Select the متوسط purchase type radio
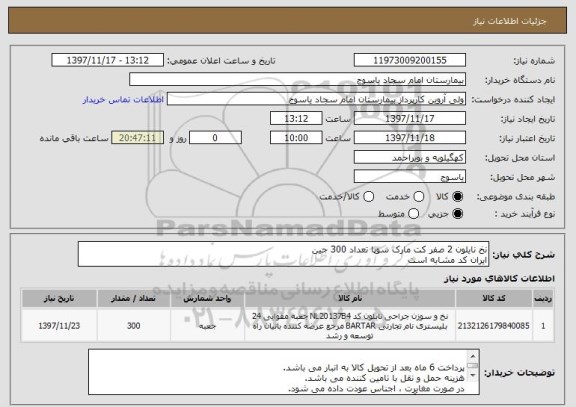 pos(414,214)
